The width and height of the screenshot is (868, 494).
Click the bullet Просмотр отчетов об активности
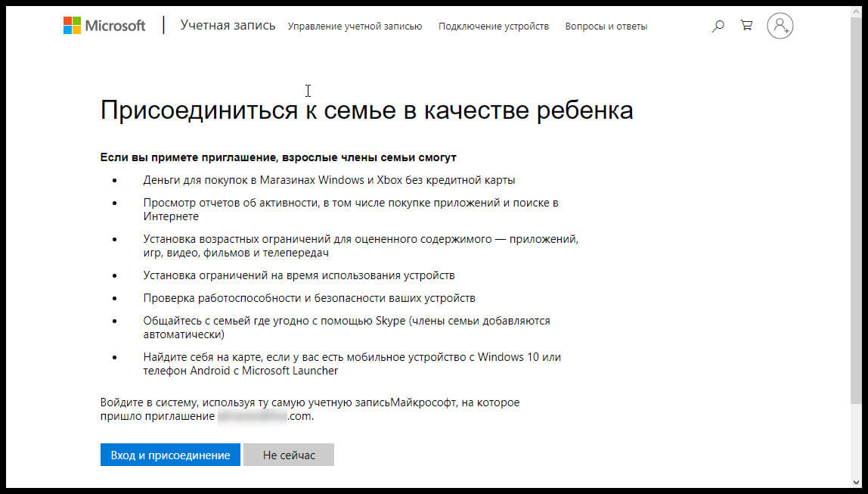point(351,210)
